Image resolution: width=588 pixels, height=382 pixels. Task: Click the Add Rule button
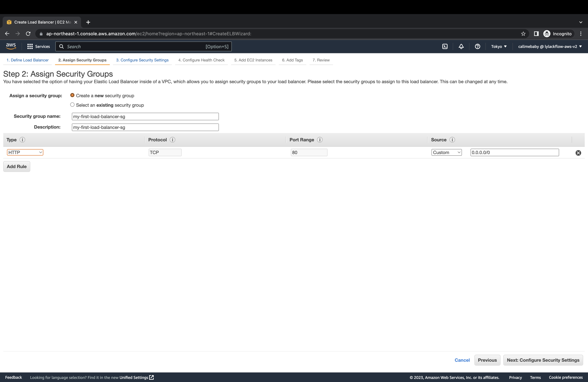coord(16,166)
